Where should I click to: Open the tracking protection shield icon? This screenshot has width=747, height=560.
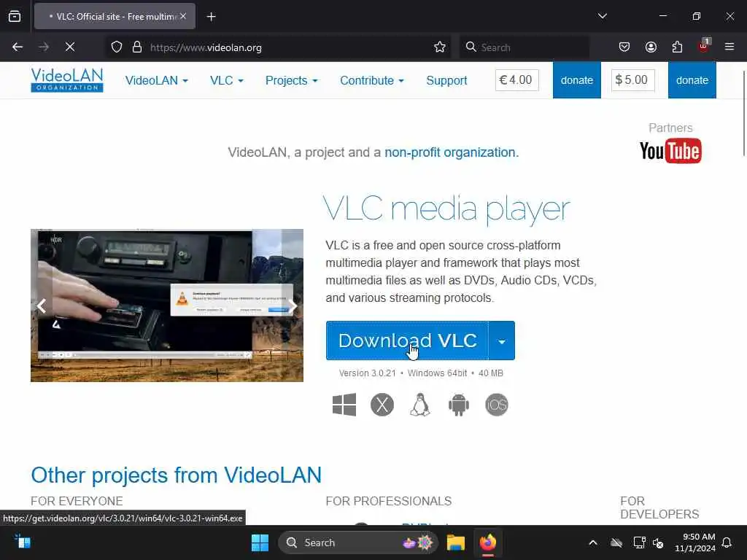pos(117,47)
